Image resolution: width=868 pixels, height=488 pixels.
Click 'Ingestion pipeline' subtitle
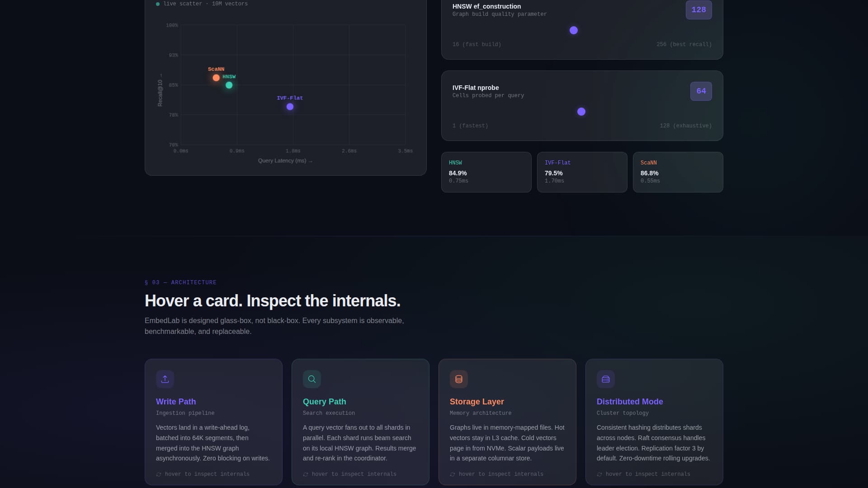click(x=185, y=413)
